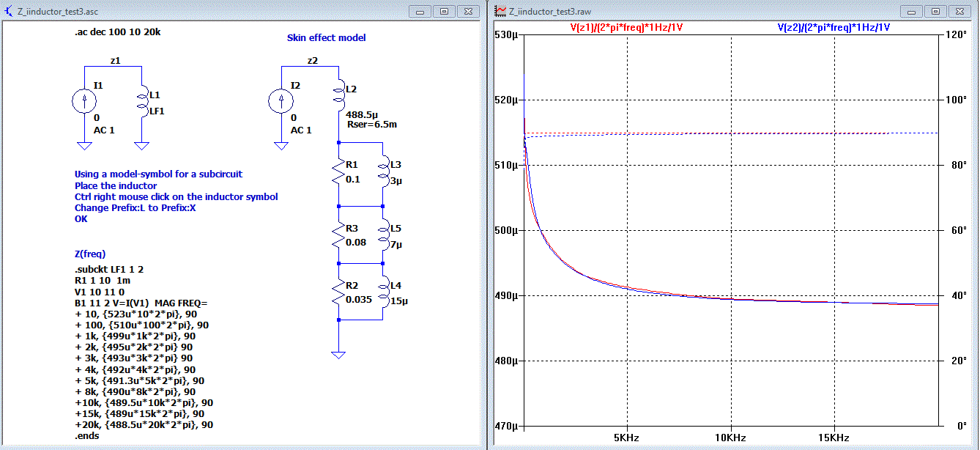Click the ground symbol under I2
The image size is (980, 450).
[281, 146]
